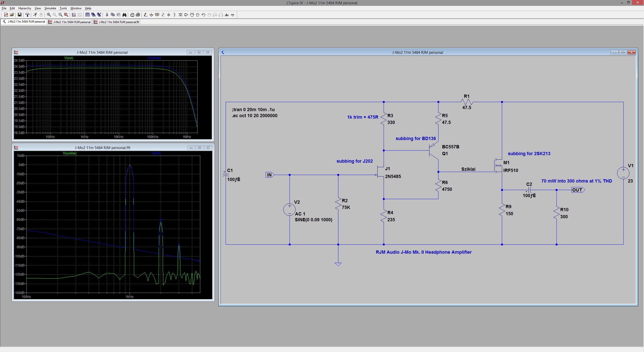Place a Diode from the toolbar

[x=180, y=15]
